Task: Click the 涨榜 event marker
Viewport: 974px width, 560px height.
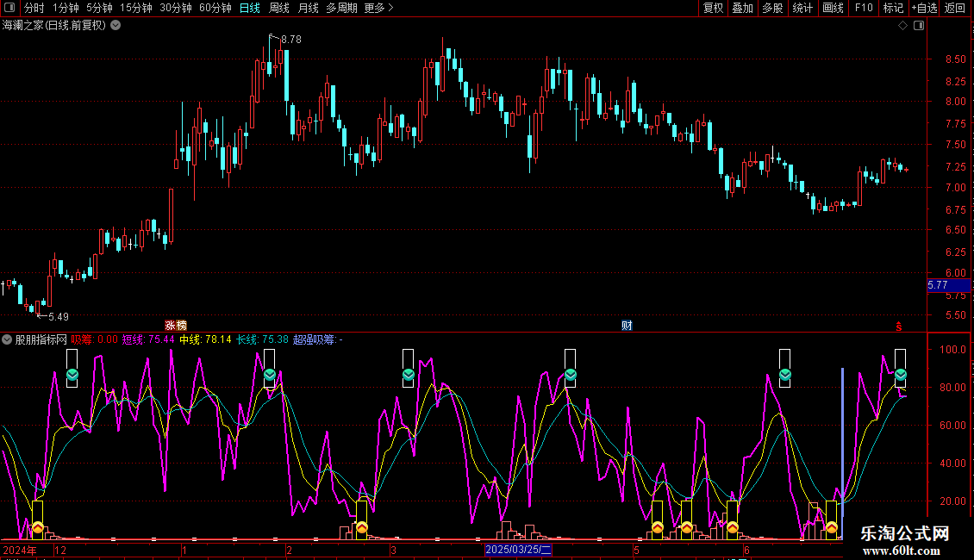Action: pyautogui.click(x=176, y=326)
